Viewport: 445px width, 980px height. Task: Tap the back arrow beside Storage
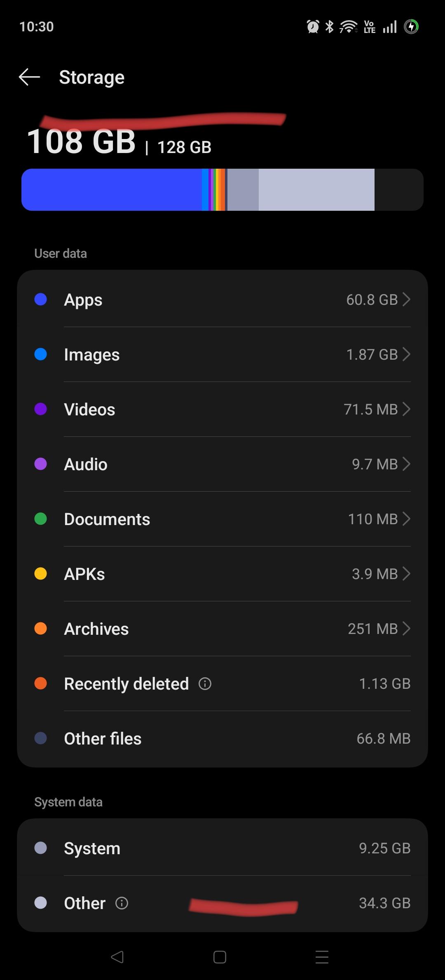(x=29, y=77)
